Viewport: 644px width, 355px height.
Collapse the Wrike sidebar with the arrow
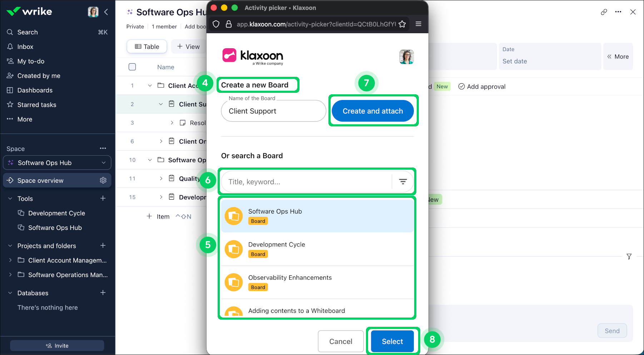point(106,12)
